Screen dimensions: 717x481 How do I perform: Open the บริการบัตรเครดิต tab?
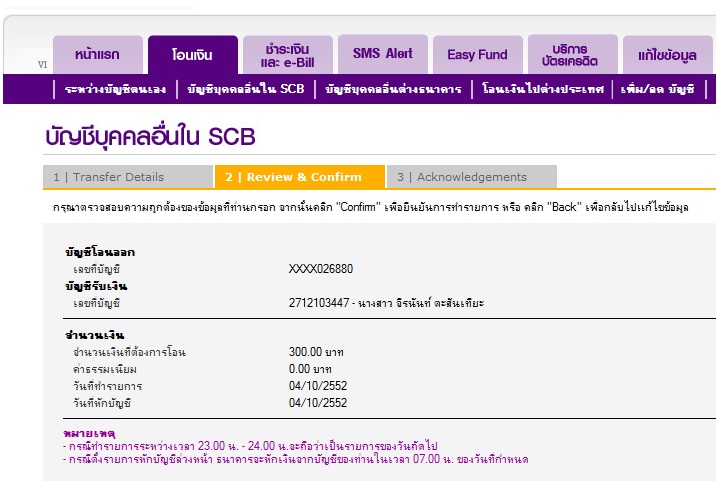[573, 54]
